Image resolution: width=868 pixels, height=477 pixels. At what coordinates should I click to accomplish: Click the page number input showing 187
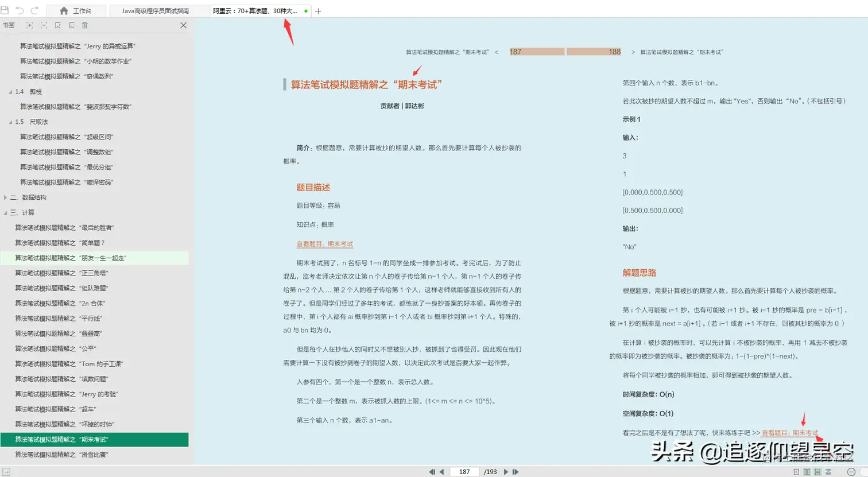point(464,471)
